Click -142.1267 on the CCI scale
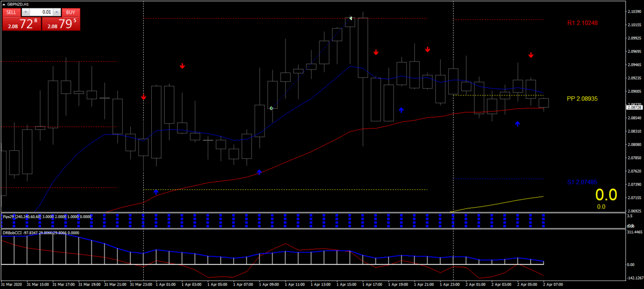 [635, 278]
